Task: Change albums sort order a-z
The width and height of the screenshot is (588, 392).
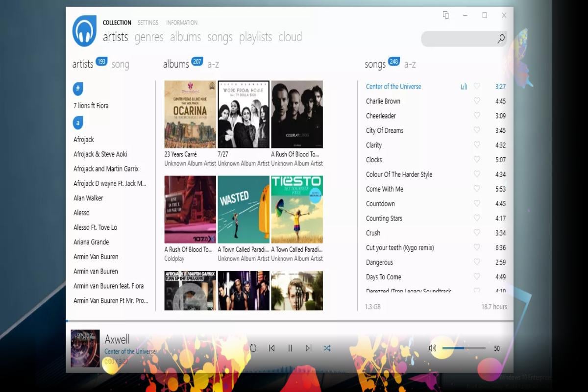Action: 213,64
